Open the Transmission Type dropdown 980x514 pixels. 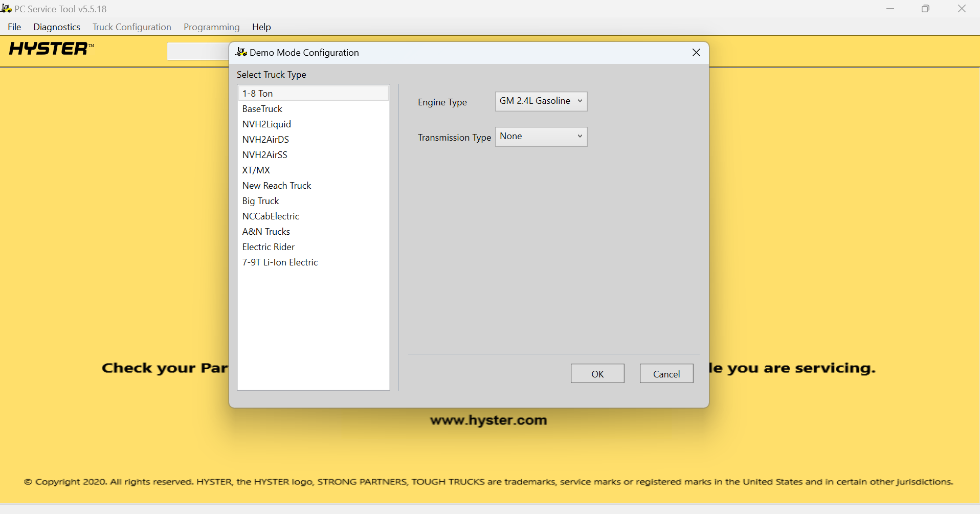click(x=541, y=137)
